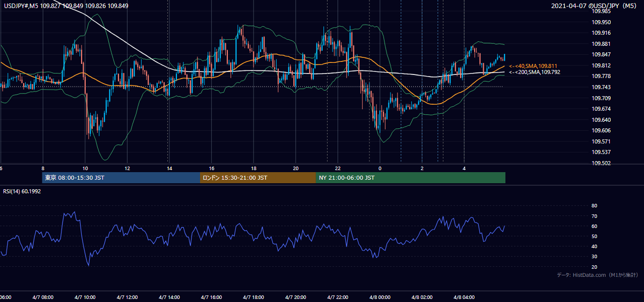Click the 109.950 price axis label
The height and width of the screenshot is (302, 644).
[x=601, y=22]
